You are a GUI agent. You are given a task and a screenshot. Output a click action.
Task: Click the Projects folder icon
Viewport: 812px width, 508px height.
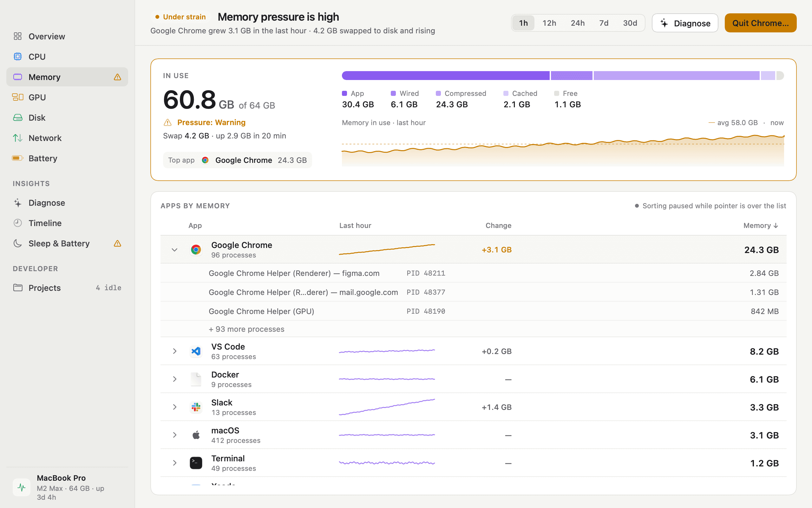[x=18, y=288]
